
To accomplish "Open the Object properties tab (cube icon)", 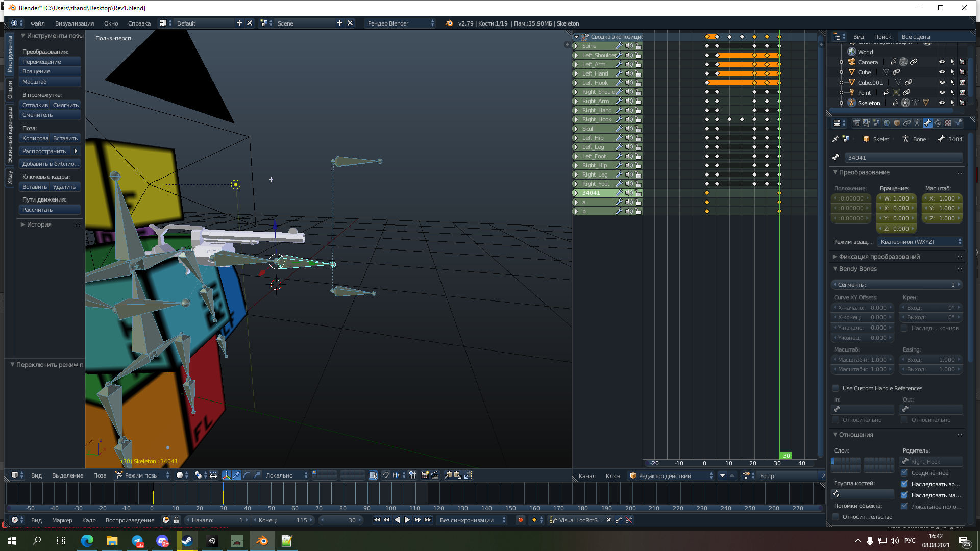I will click(897, 123).
